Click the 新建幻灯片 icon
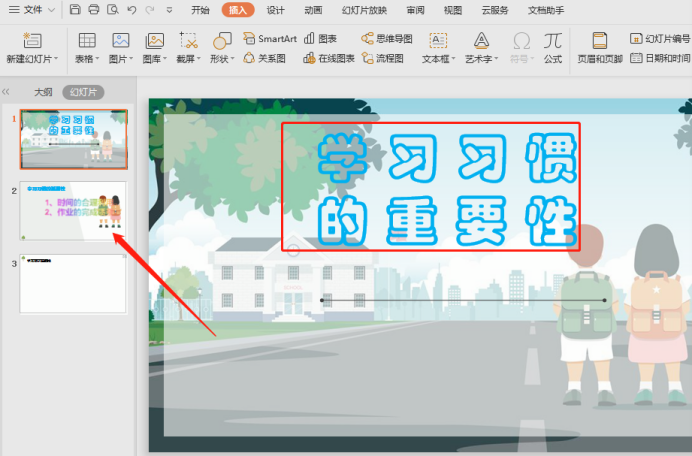This screenshot has width=692, height=456. point(32,41)
